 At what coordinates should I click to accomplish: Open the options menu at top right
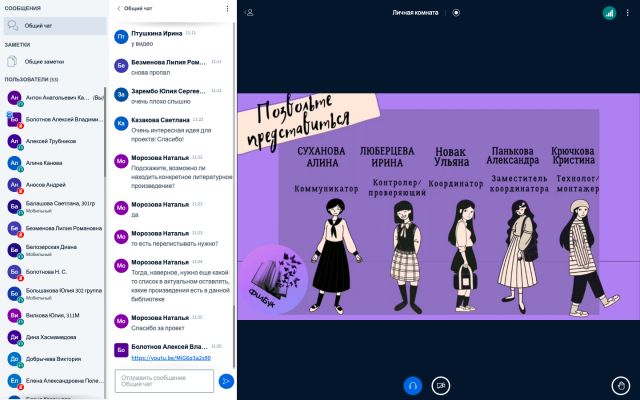pyautogui.click(x=628, y=13)
